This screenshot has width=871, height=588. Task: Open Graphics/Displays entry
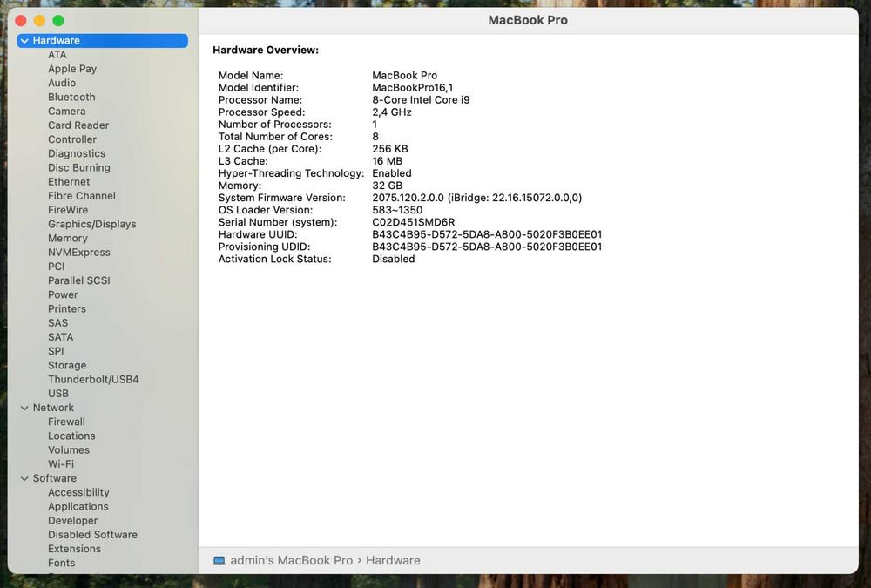[x=92, y=224]
